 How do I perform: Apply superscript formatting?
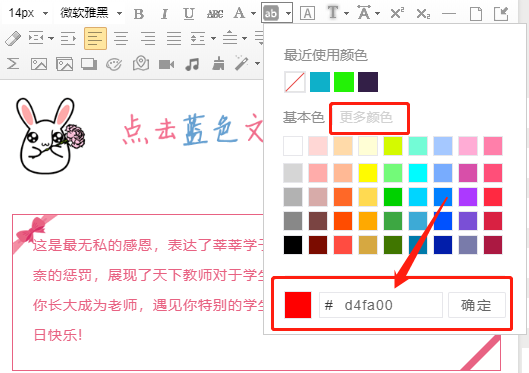[x=397, y=13]
